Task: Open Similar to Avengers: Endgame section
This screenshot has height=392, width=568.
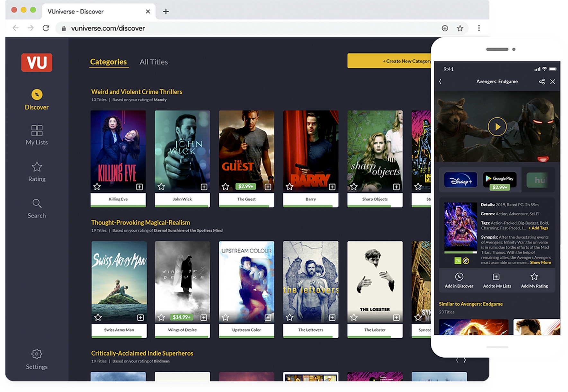Action: coord(471,304)
